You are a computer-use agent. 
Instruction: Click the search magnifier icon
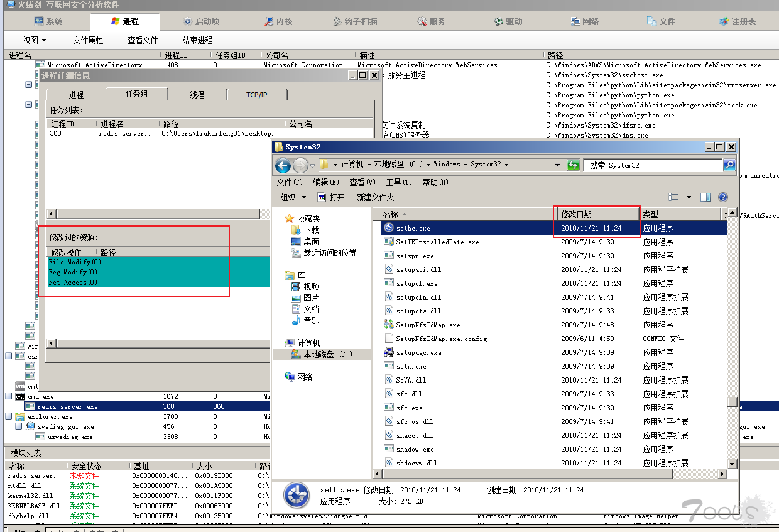(729, 165)
